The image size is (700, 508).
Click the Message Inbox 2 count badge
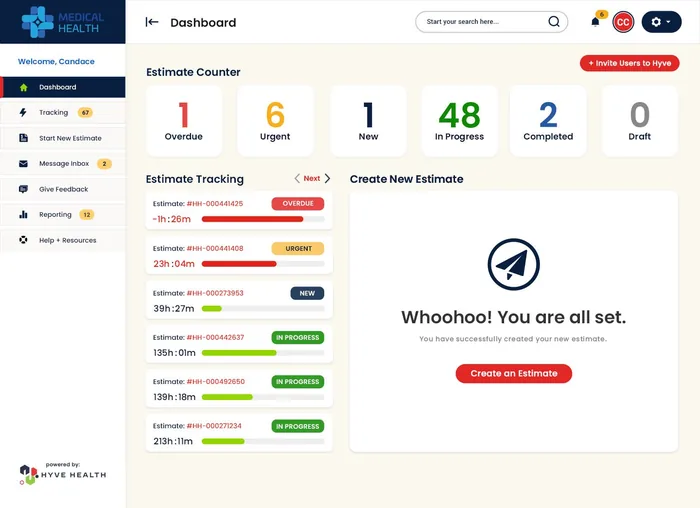tap(104, 164)
